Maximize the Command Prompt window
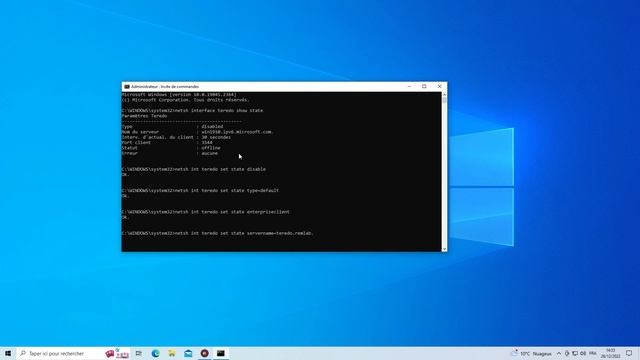Screen dimensions: 640x360 click(424, 87)
